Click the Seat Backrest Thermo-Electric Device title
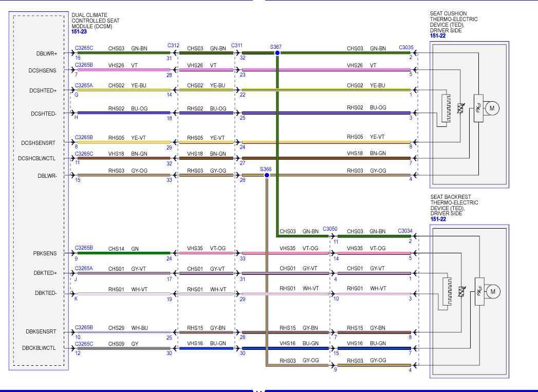 [x=454, y=205]
